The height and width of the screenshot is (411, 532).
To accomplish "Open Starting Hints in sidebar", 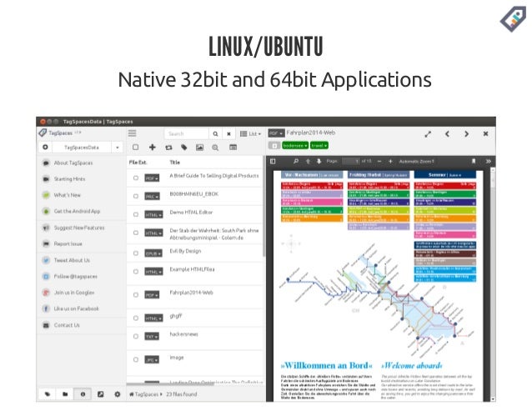I will point(69,178).
